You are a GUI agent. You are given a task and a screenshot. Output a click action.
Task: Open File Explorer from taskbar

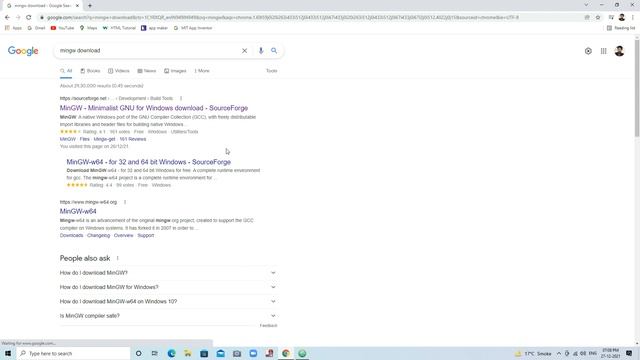188,353
